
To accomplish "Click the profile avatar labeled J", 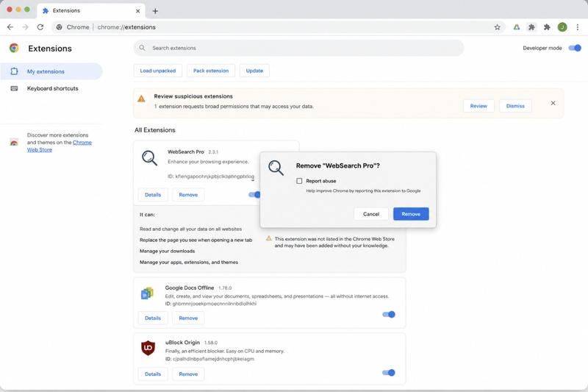I will (562, 27).
